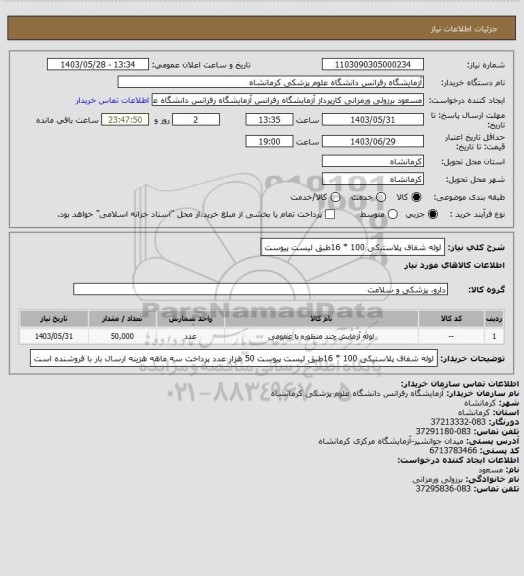Click the buyer notes field about 50 هزار عدد

tap(234, 358)
